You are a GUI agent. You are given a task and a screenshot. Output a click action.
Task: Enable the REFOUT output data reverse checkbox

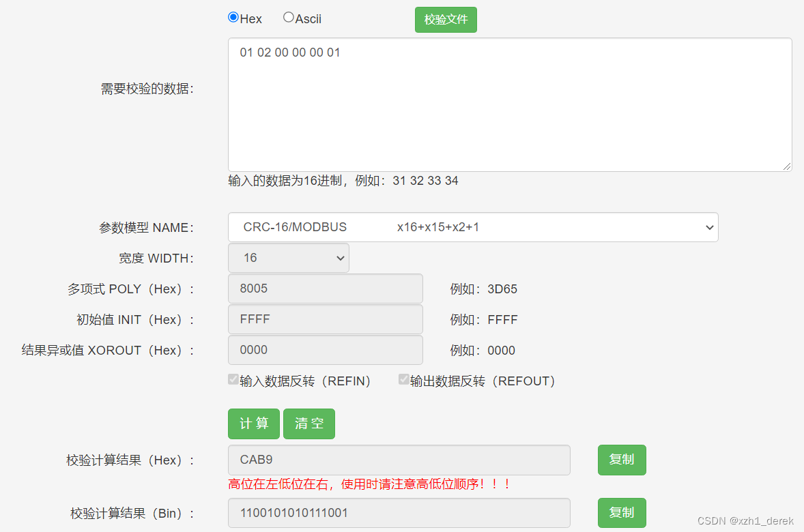(x=403, y=379)
